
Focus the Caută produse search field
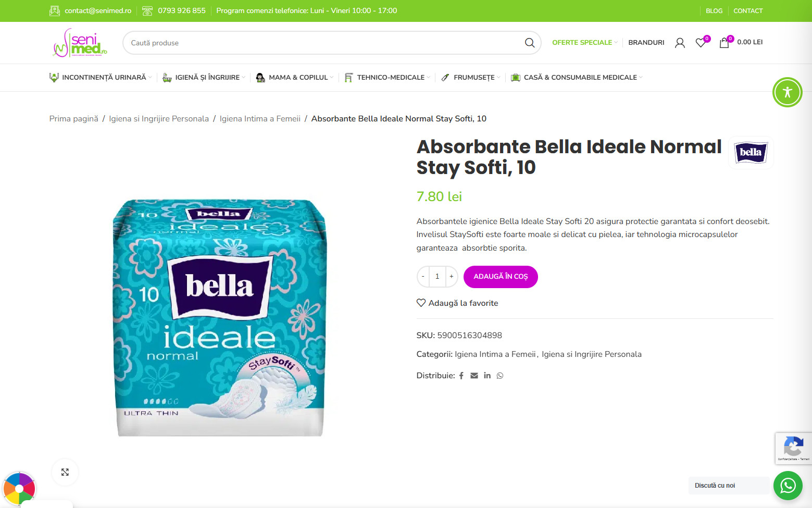pos(323,43)
